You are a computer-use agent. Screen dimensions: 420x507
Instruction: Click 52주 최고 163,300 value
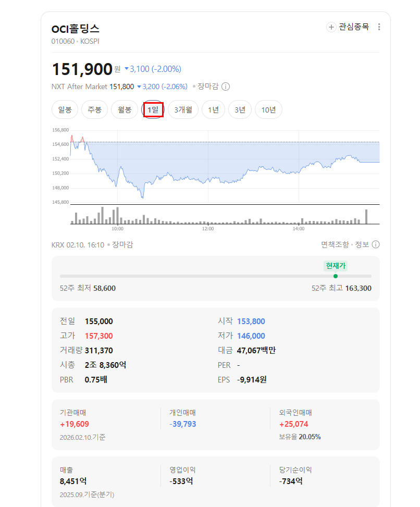358,288
